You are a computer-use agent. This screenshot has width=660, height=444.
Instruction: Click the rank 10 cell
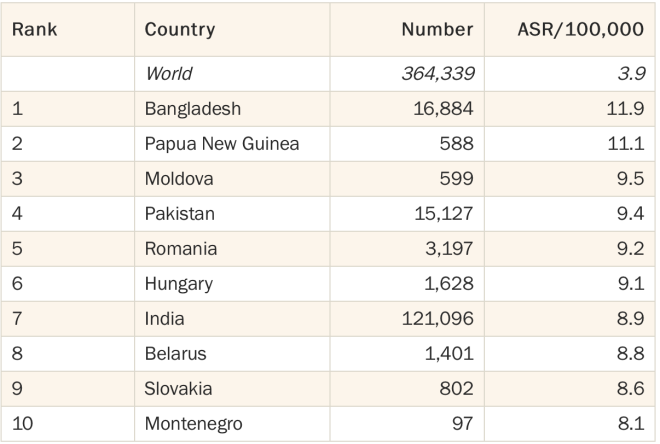pyautogui.click(x=22, y=423)
